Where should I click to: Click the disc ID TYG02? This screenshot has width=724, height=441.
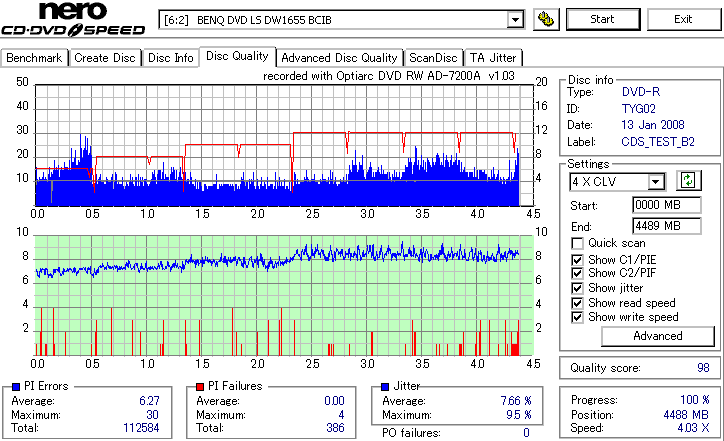(x=639, y=109)
